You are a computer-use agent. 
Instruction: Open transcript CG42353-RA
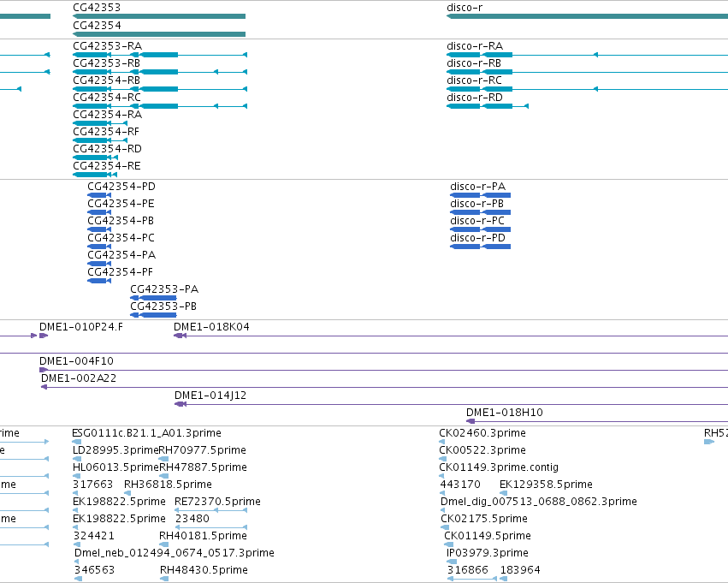tap(107, 46)
